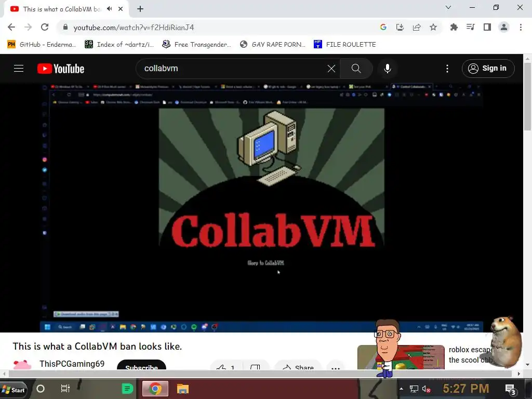Screen dimensions: 532x399
Task: Open the Chrome three-dot menu
Action: tap(521, 27)
